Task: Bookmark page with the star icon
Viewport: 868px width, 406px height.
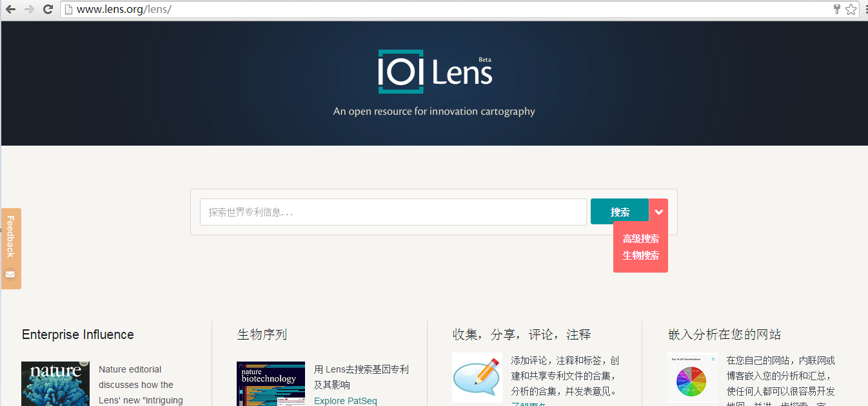Action: coord(851,9)
